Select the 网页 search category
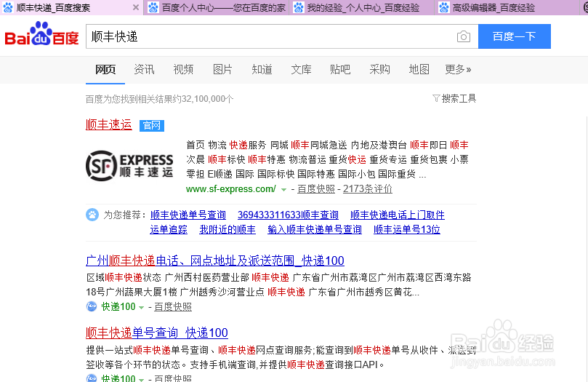Image resolution: width=588 pixels, height=382 pixels. point(105,69)
